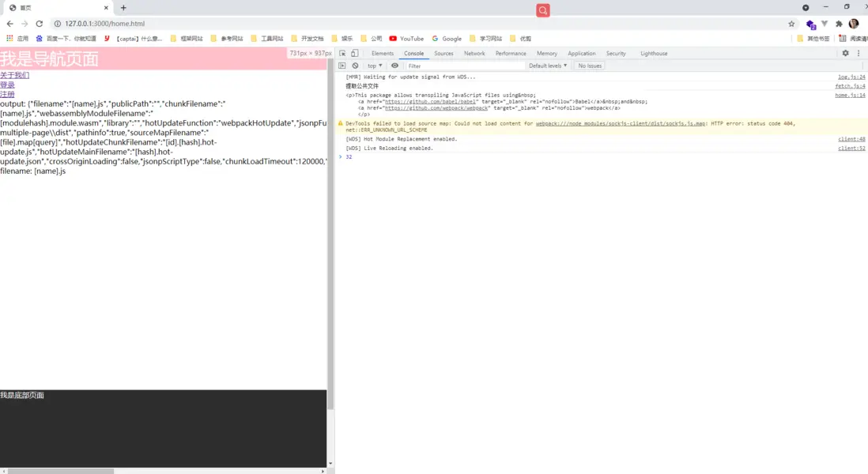This screenshot has height=474, width=868.
Task: Open the YouTube bookmark
Action: pos(406,39)
